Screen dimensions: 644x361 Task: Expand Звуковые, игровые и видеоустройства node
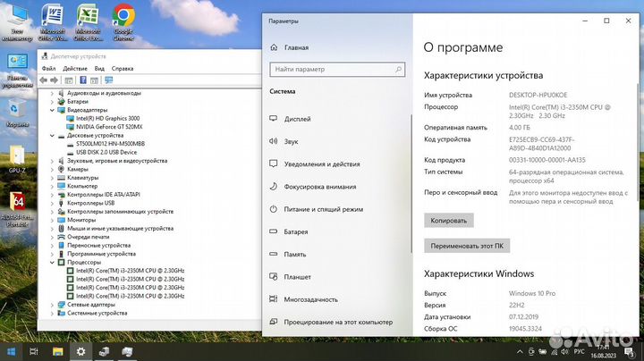52,161
